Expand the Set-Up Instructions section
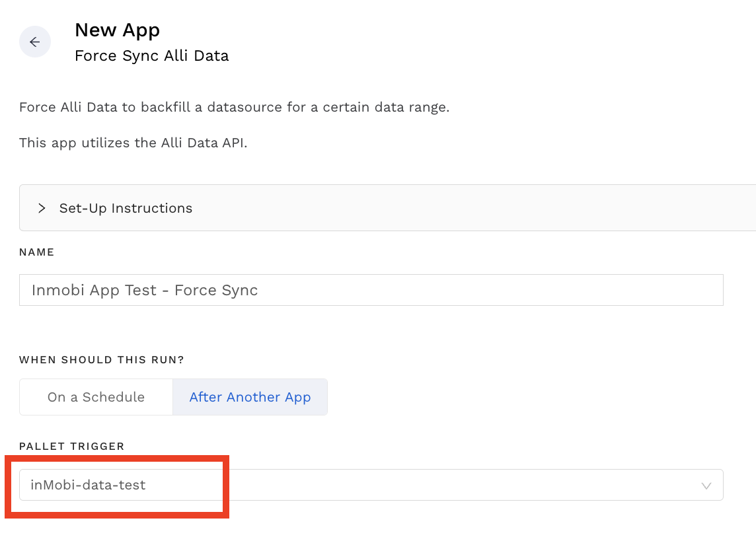Screen dimensions: 756x539 [x=126, y=208]
